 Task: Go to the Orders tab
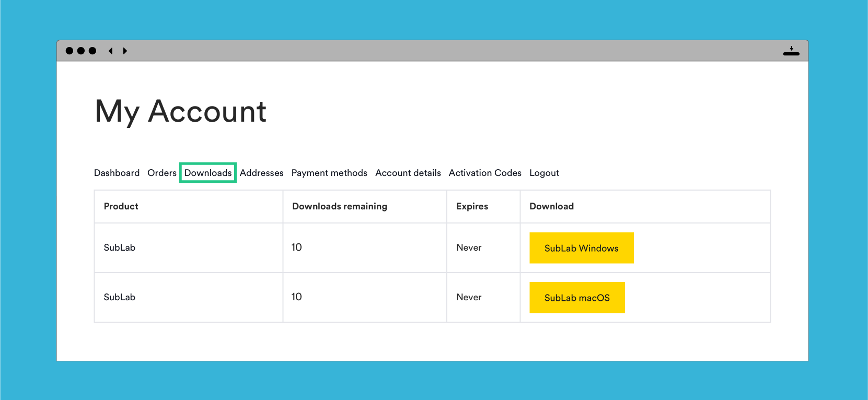click(x=162, y=173)
